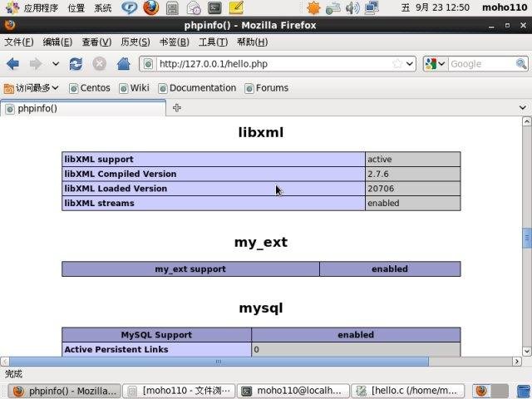Open the 工具(T) menu

pos(213,42)
